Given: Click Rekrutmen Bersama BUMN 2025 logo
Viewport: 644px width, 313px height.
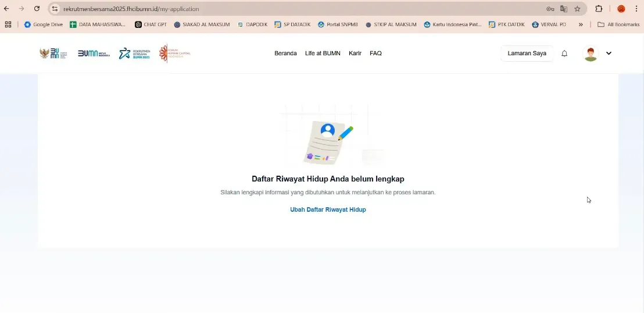Looking at the screenshot, I should tap(135, 53).
